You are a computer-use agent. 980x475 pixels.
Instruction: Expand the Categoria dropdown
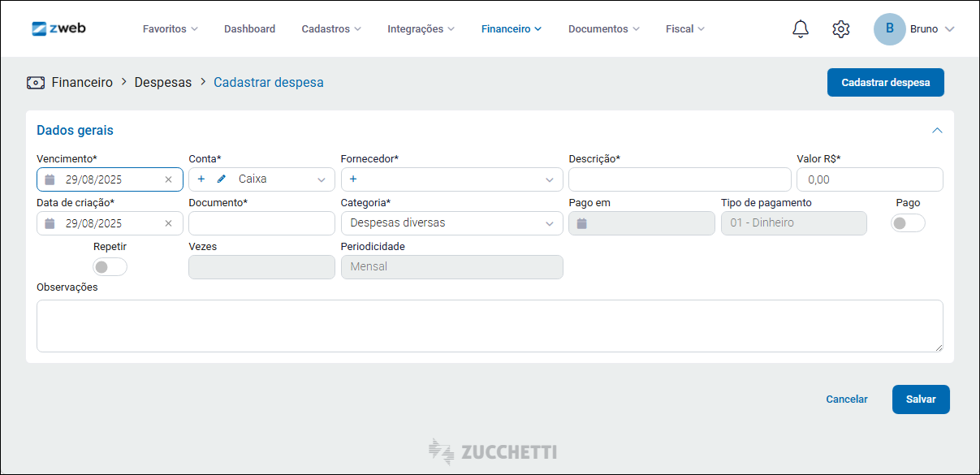click(x=549, y=223)
